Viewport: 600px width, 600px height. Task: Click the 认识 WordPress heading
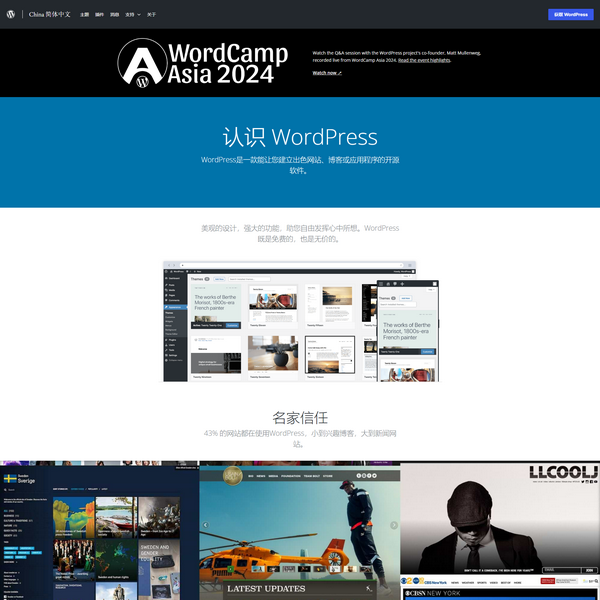(x=300, y=137)
